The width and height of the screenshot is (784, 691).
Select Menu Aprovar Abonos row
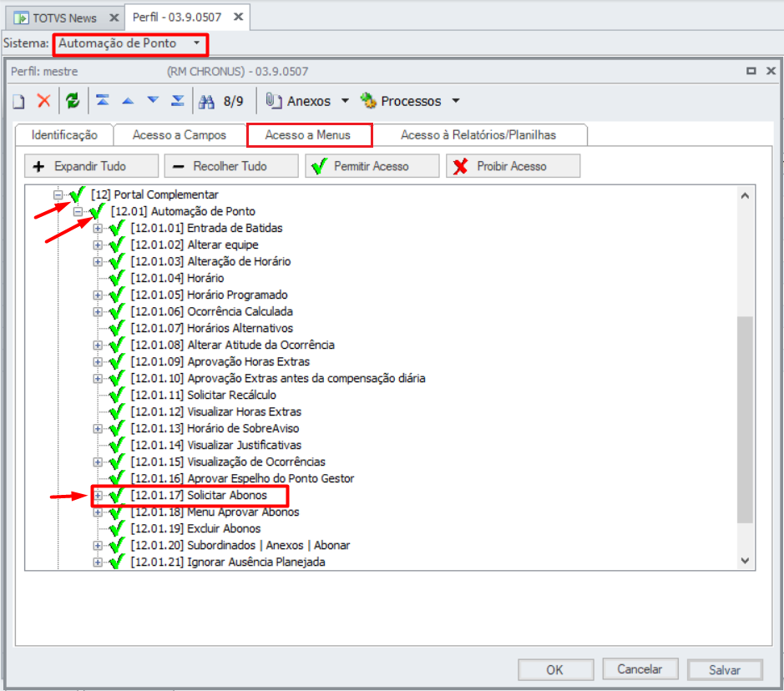(x=215, y=512)
